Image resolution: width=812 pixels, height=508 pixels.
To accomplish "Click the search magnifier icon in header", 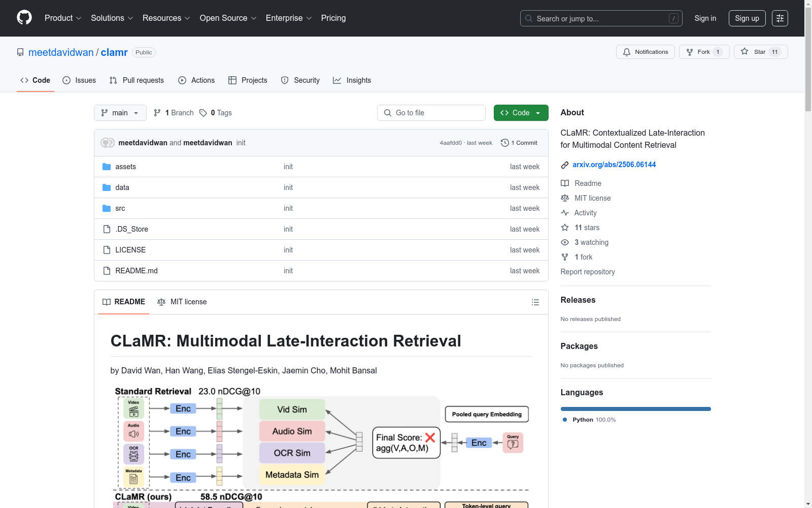I will pos(529,18).
